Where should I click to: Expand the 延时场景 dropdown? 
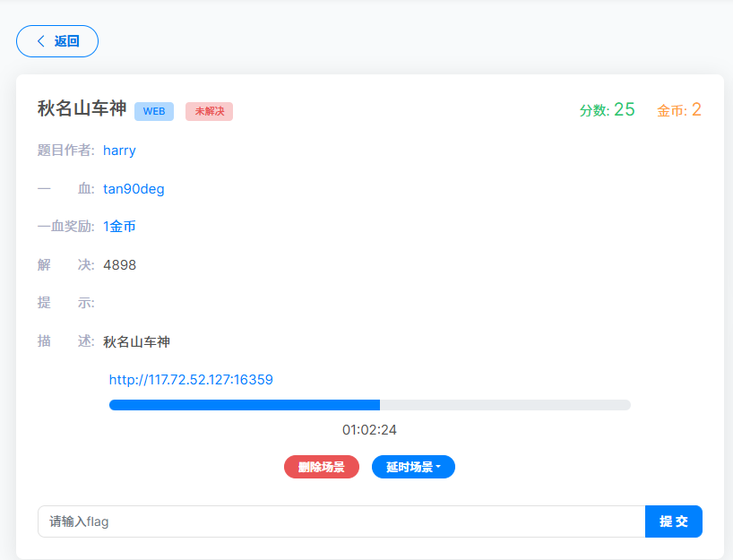click(x=413, y=467)
